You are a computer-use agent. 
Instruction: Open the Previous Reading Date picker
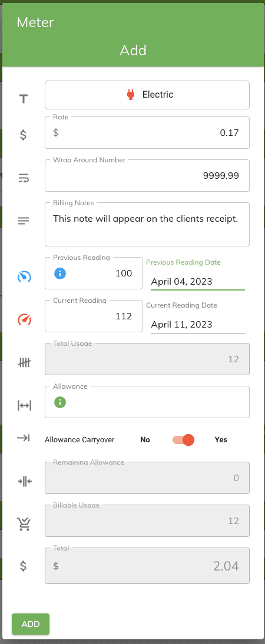[x=198, y=282]
